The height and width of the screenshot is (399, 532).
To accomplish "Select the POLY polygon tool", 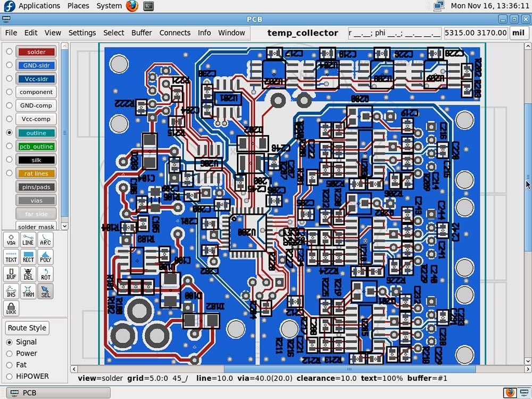I will point(45,257).
